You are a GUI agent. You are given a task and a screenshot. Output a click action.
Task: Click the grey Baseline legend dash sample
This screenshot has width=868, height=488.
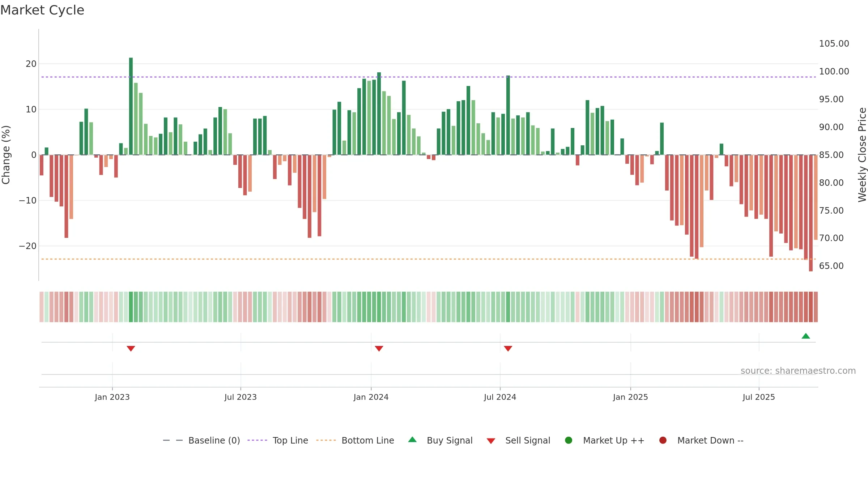pyautogui.click(x=173, y=440)
